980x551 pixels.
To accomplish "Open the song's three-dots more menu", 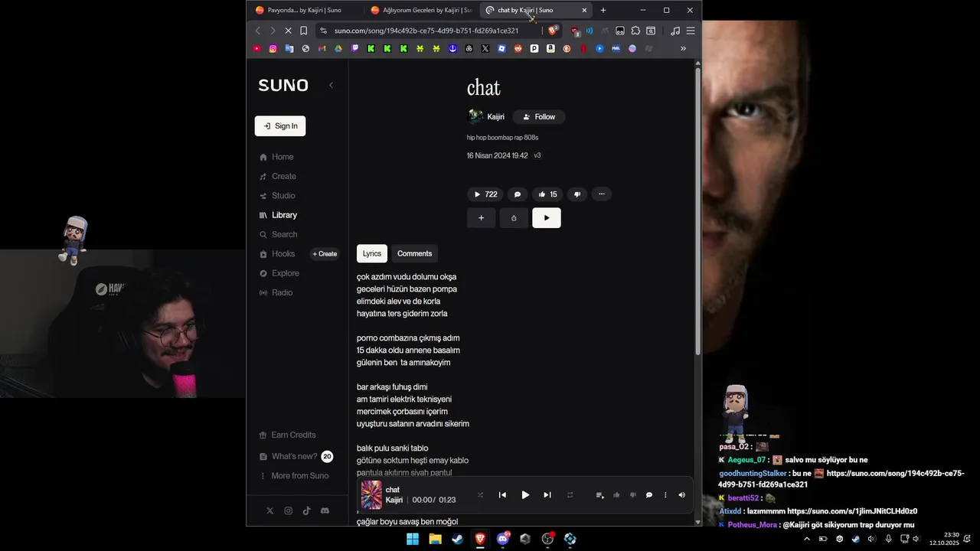I will click(x=602, y=194).
